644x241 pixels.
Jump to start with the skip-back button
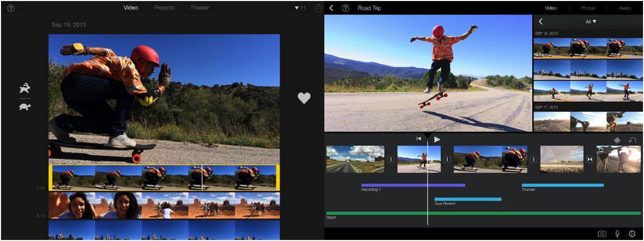[419, 139]
